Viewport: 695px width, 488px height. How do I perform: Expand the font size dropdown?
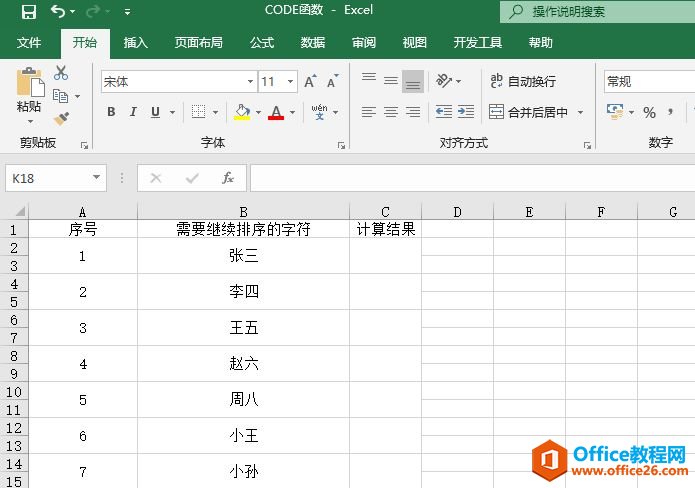[291, 82]
